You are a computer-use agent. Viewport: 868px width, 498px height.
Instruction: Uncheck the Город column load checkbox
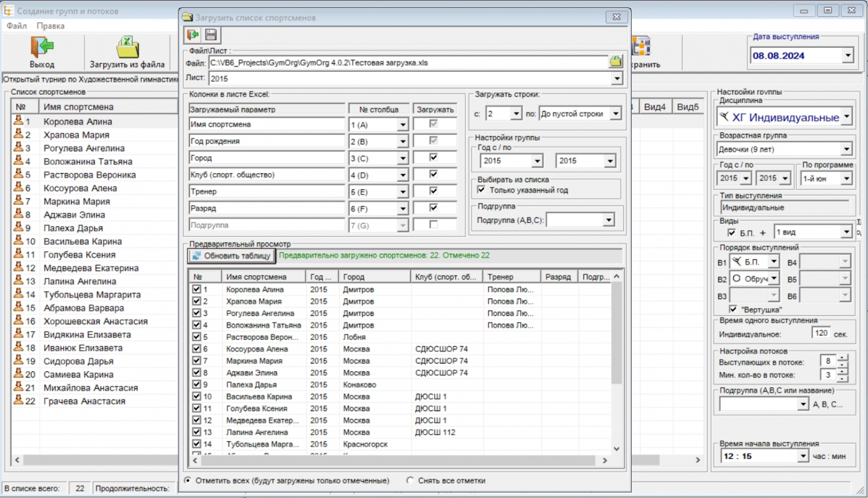[433, 157]
